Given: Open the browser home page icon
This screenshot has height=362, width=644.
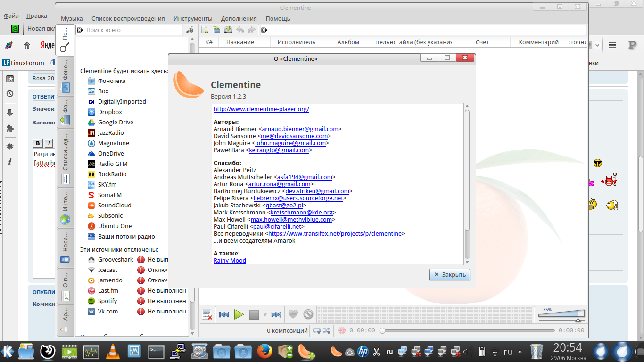Looking at the screenshot, I should (x=27, y=45).
